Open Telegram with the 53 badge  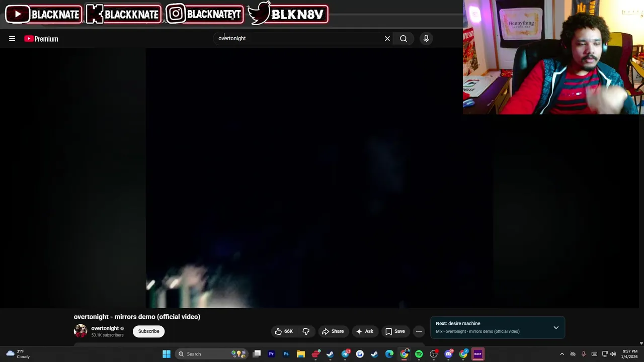pyautogui.click(x=345, y=354)
